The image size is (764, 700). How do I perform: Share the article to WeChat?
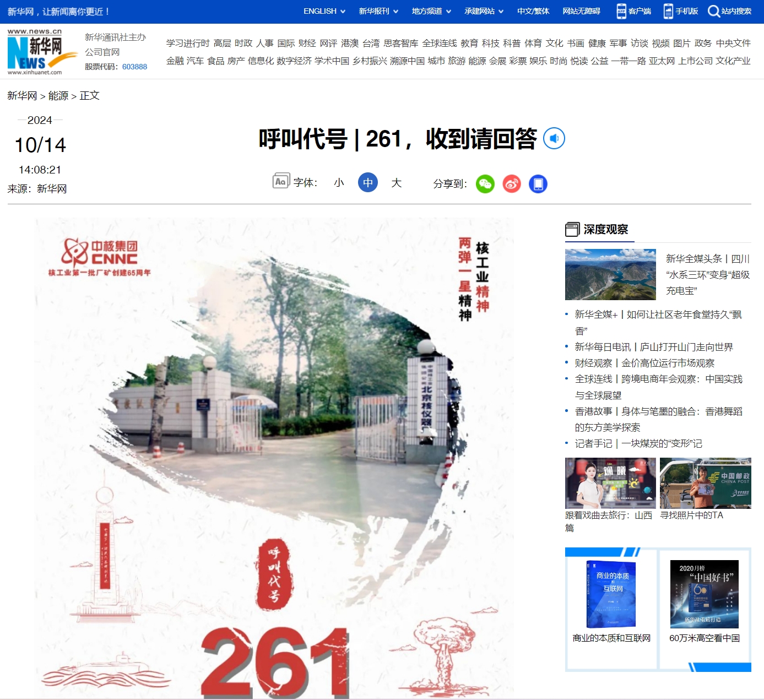coord(485,184)
